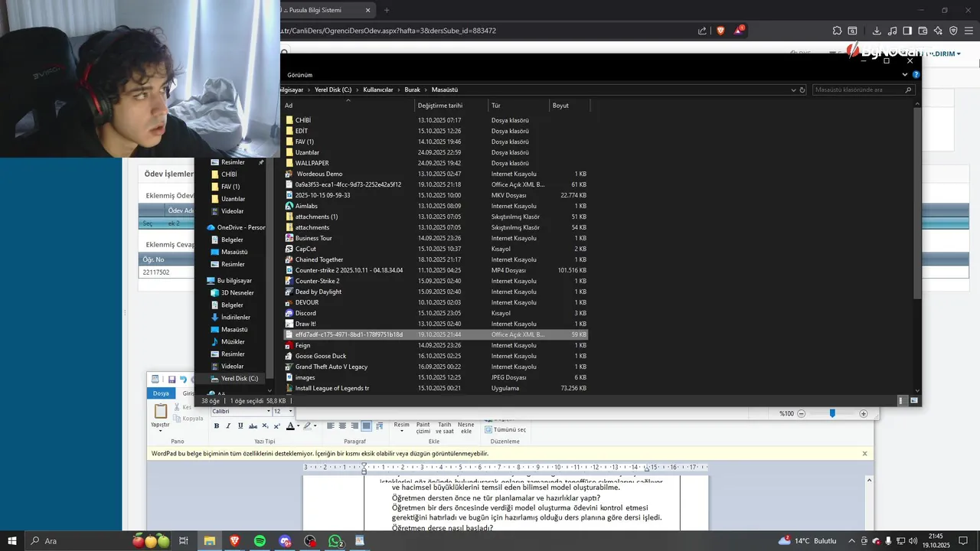The width and height of the screenshot is (980, 551).
Task: Toggle strikethrough in WordPad
Action: click(253, 425)
